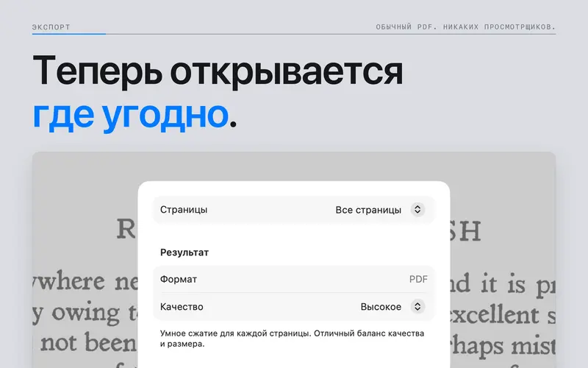Click the Страницы label

pyautogui.click(x=184, y=210)
